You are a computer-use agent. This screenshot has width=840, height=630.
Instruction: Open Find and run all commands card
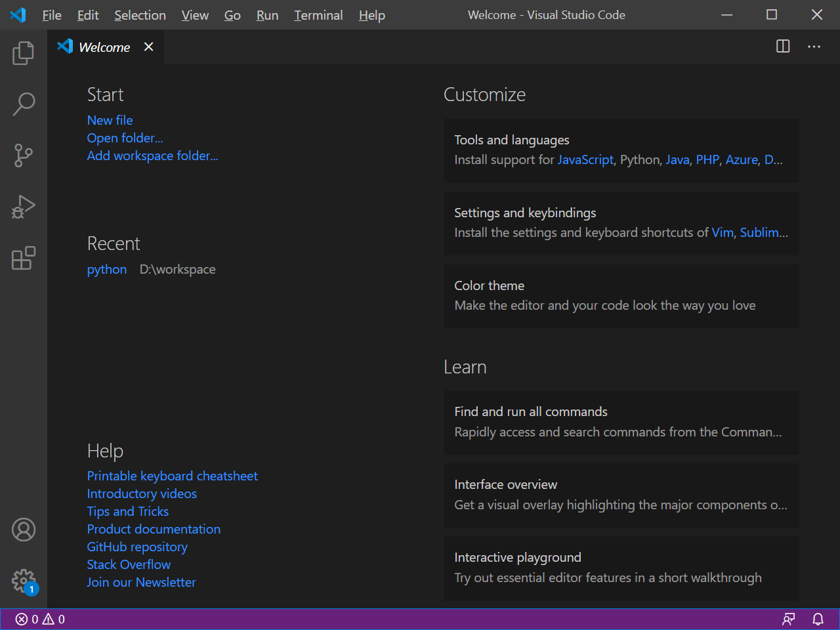coord(621,422)
